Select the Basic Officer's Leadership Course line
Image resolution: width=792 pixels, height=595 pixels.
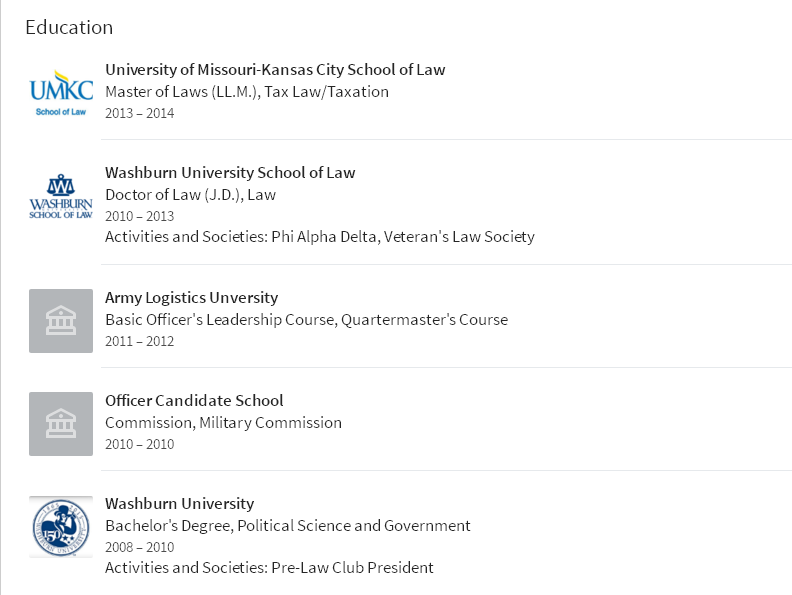(x=307, y=320)
